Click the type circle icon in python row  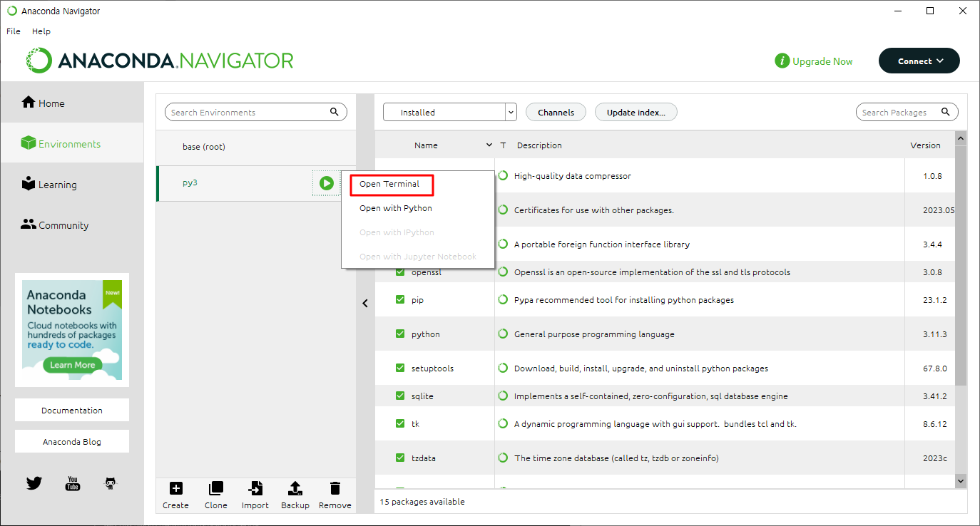tap(503, 334)
